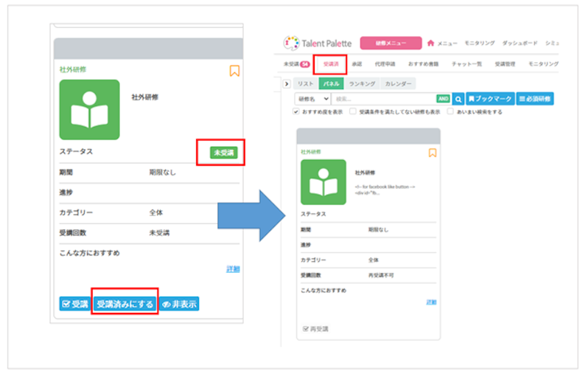Switch view to カレンダー
Image resolution: width=588 pixels, height=374 pixels.
click(398, 84)
